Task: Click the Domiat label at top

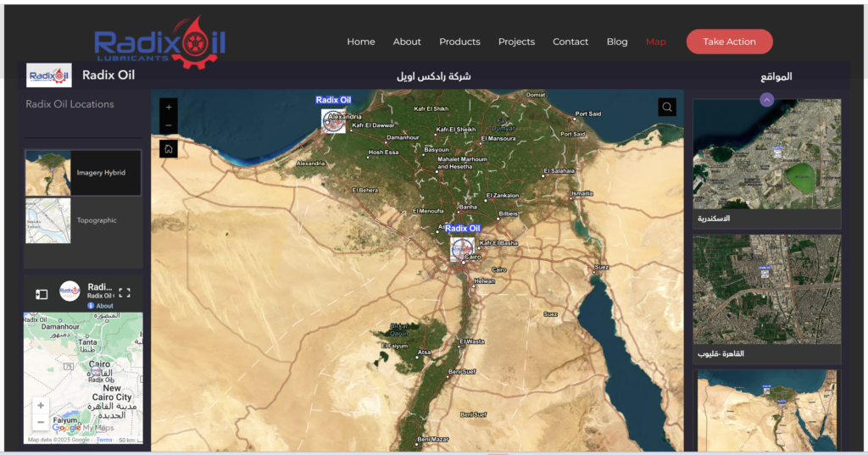Action: pyautogui.click(x=536, y=95)
